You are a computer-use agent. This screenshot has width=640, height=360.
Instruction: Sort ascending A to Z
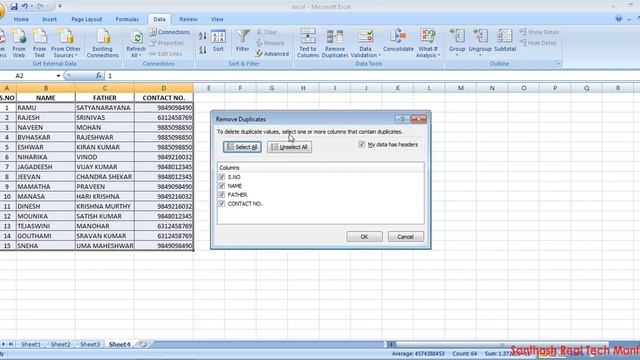click(x=202, y=36)
